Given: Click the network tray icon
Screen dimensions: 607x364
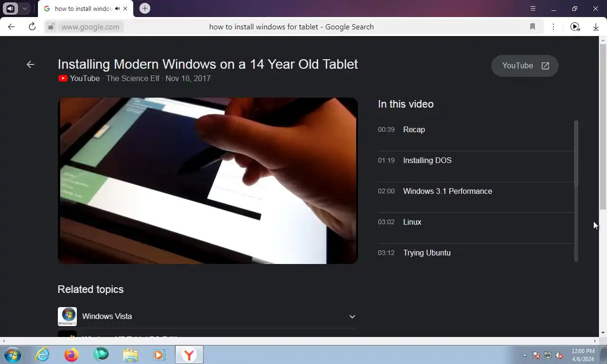Looking at the screenshot, I should [x=548, y=355].
